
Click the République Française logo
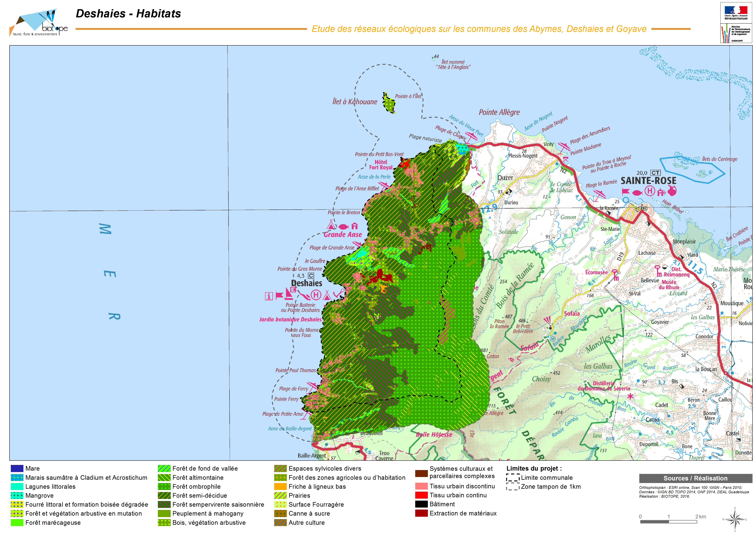pos(736,12)
